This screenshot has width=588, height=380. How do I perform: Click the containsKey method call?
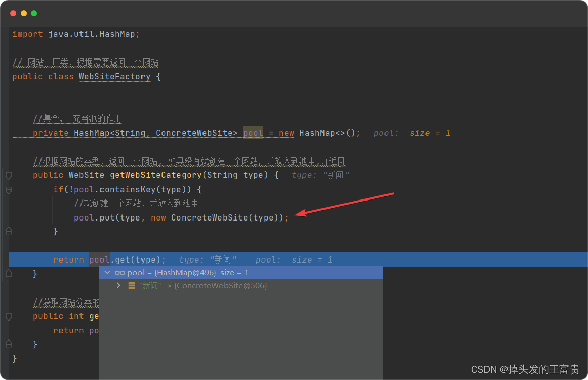click(127, 189)
